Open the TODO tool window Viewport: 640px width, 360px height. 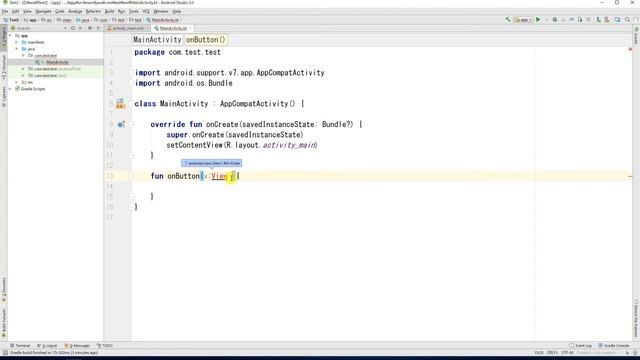pos(104,346)
